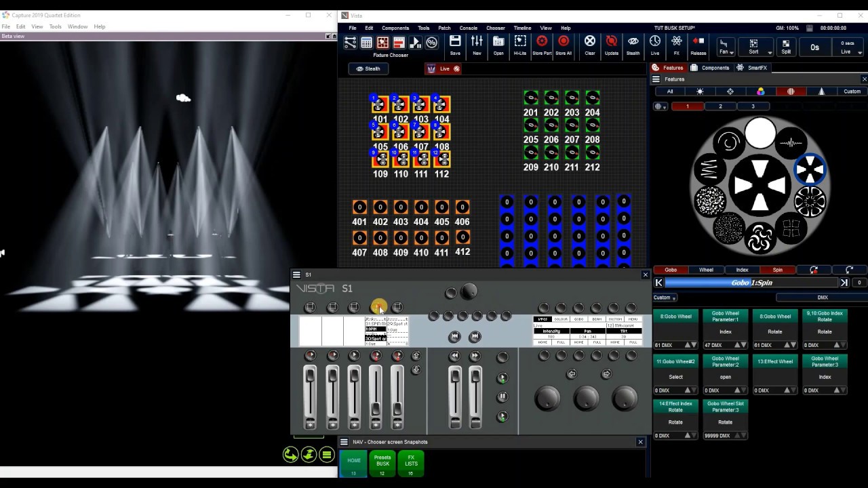Click the Custom feature filter button
The height and width of the screenshot is (488, 868).
coord(852,91)
